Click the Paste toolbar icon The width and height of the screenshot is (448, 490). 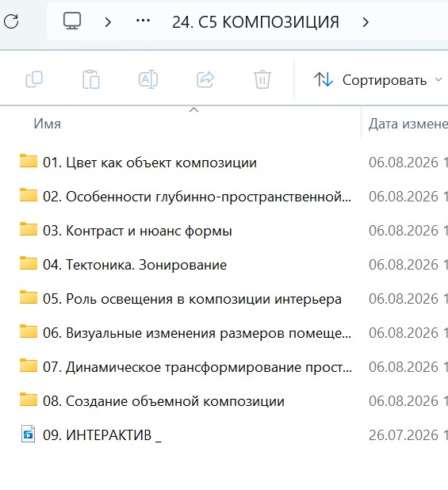tap(91, 80)
